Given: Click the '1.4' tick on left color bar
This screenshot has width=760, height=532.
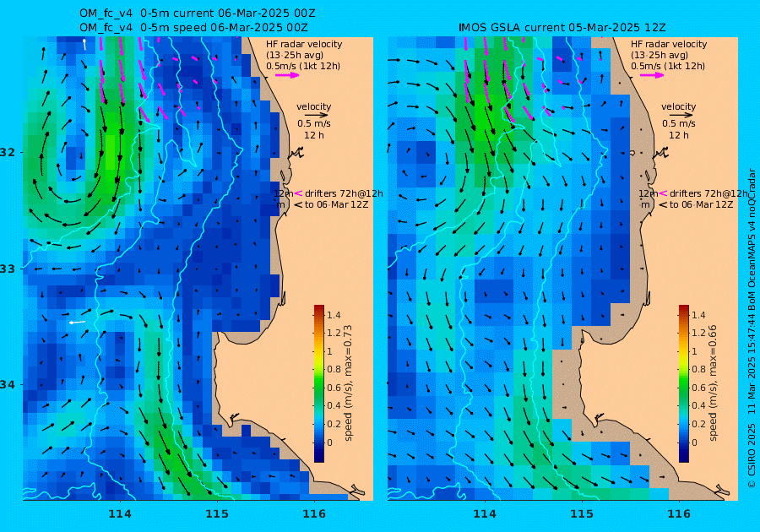Looking at the screenshot, I should [x=334, y=315].
